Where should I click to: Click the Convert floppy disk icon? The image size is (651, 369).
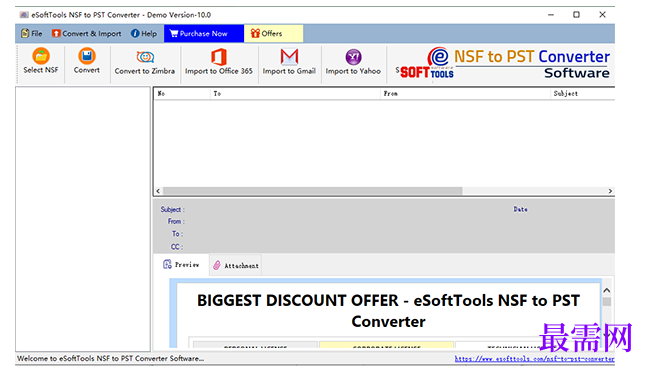click(87, 56)
